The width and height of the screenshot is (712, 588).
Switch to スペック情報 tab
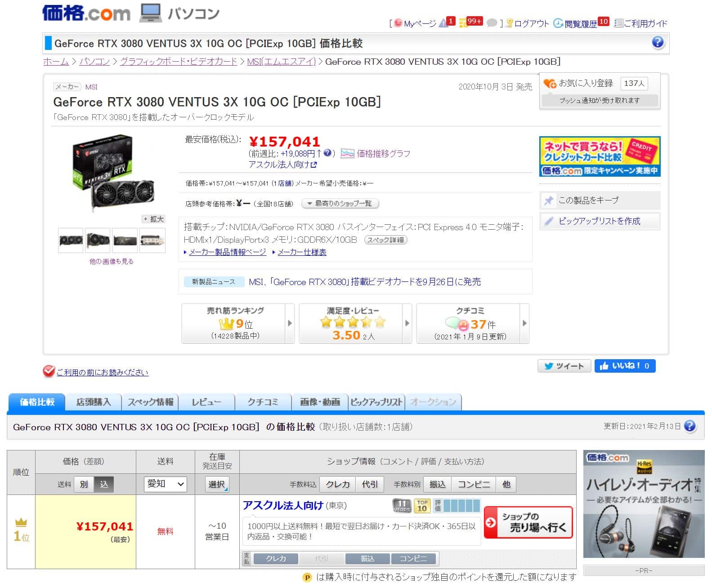(151, 402)
